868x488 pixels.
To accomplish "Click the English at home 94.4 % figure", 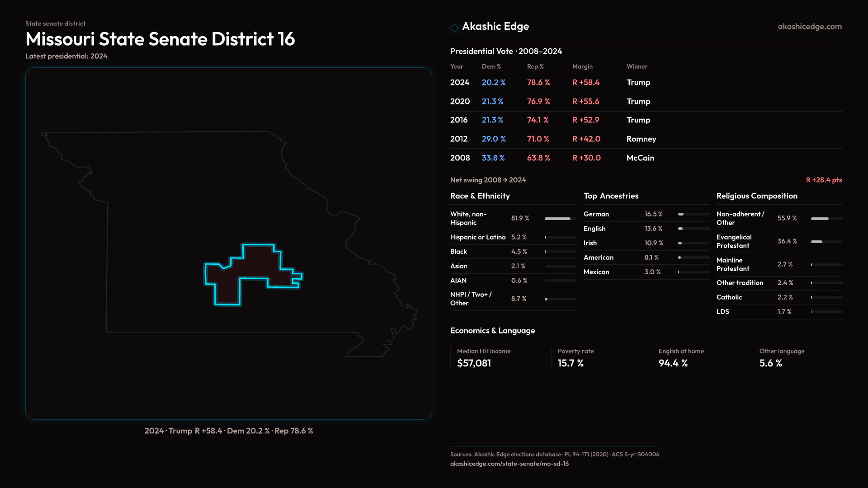I will click(x=673, y=363).
